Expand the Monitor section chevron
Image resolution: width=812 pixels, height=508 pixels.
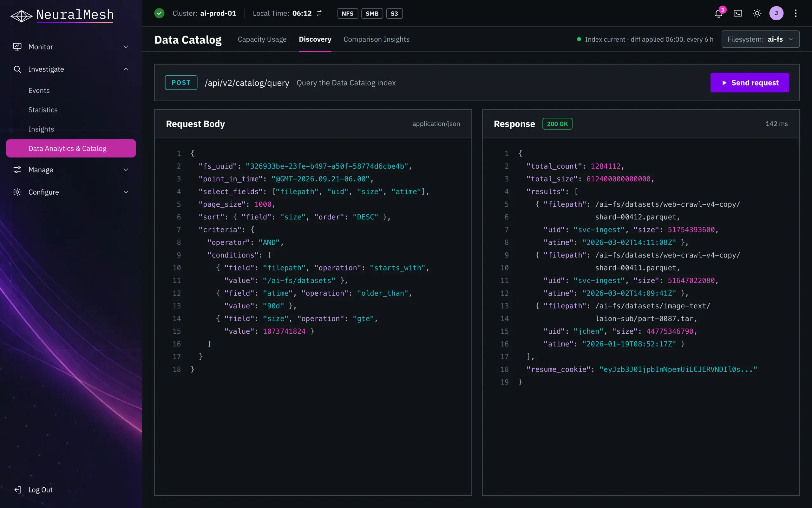pos(126,47)
